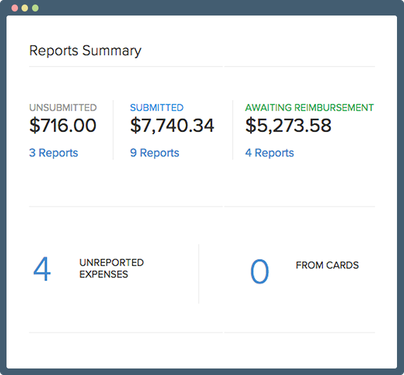
Task: Minimize the window with the yellow button
Action: pyautogui.click(x=25, y=8)
